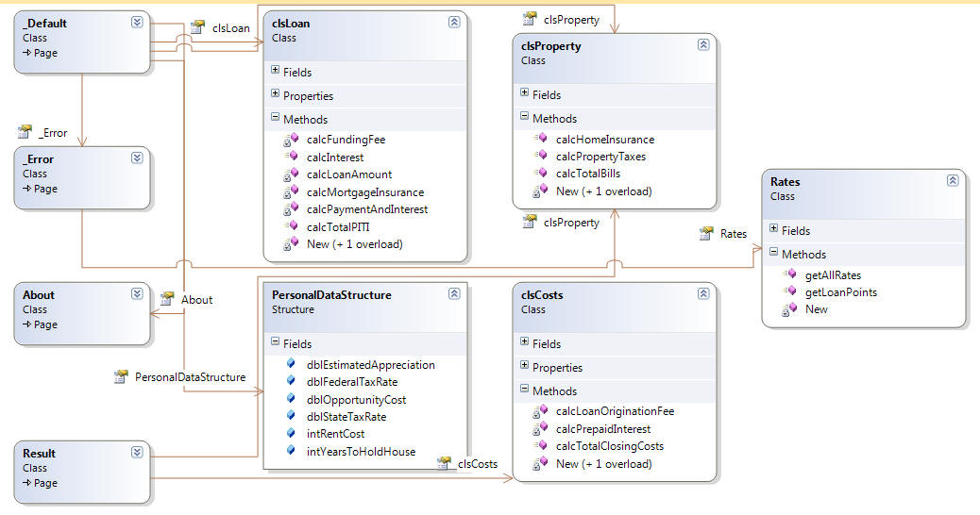Expand Fields section in clsLoan
This screenshot has height=515, width=980.
click(x=275, y=70)
